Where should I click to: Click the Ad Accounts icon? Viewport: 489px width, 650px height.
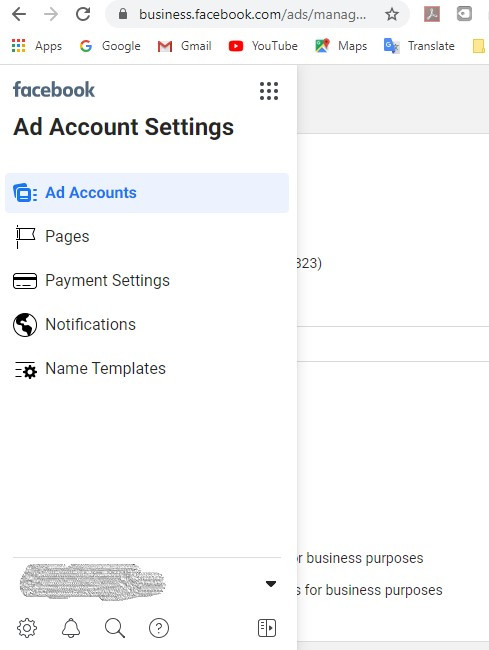[x=25, y=193]
